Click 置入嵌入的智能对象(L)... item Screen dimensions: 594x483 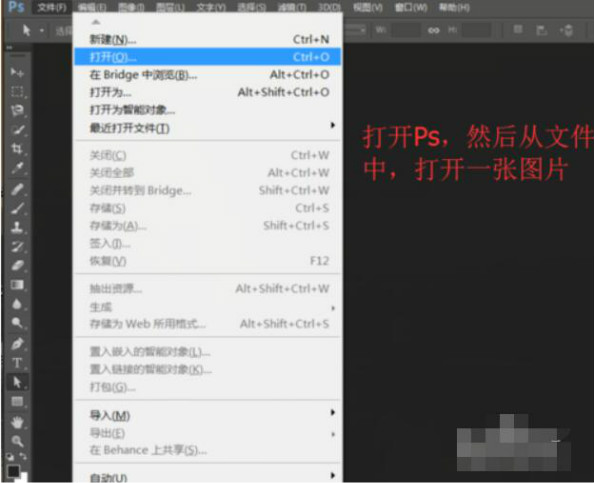pyautogui.click(x=208, y=352)
